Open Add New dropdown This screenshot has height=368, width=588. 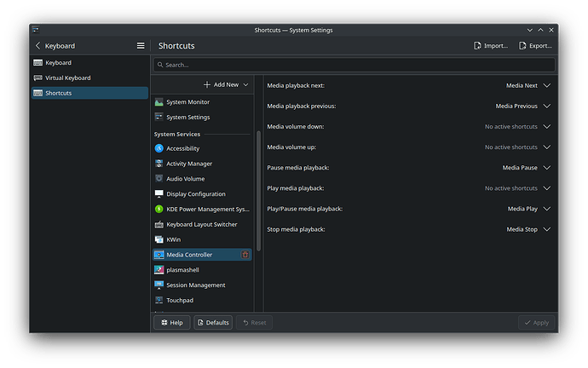coord(226,84)
